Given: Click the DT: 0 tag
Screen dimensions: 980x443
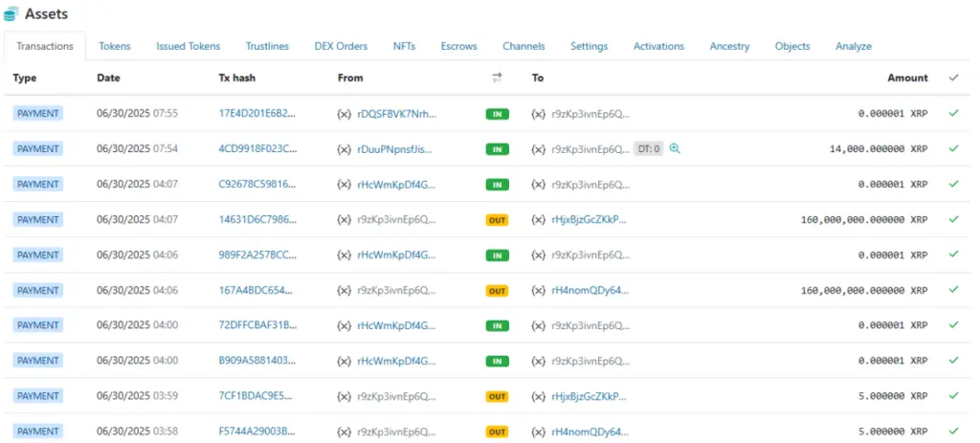Looking at the screenshot, I should click(648, 148).
